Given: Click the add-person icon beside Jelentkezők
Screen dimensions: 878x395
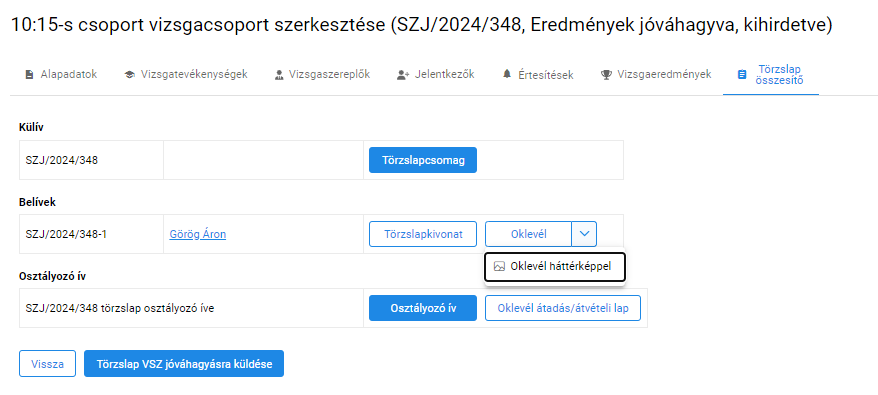Looking at the screenshot, I should click(403, 75).
